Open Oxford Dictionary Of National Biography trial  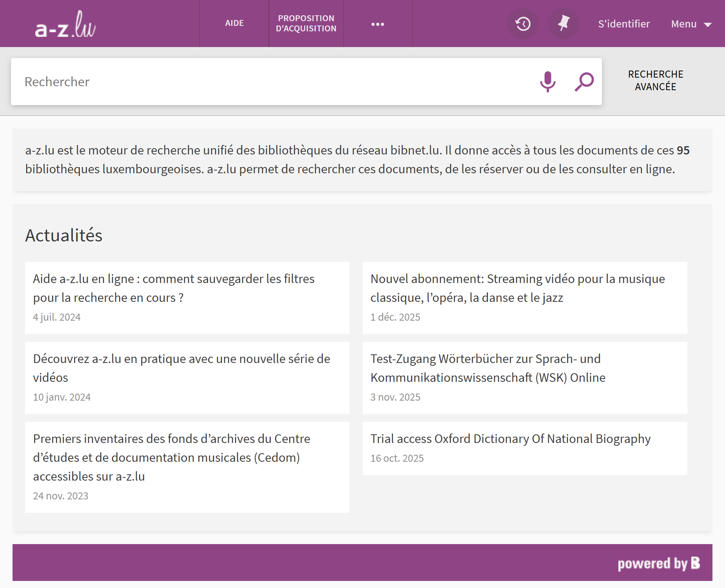point(510,439)
